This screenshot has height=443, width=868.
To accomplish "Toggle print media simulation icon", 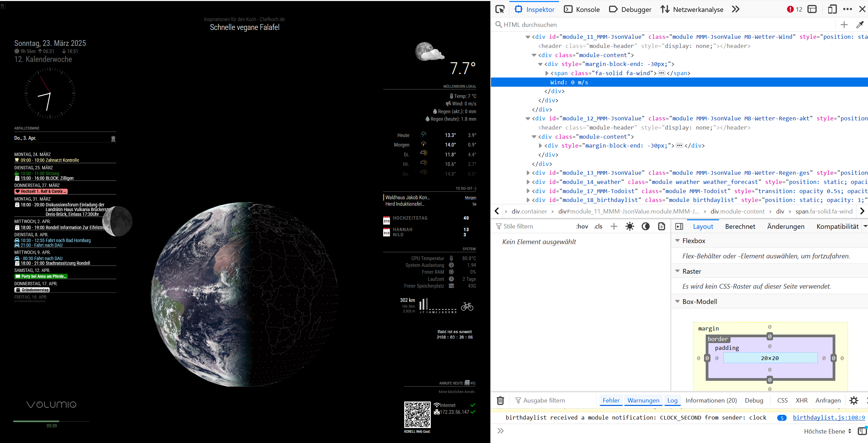I will pyautogui.click(x=661, y=226).
